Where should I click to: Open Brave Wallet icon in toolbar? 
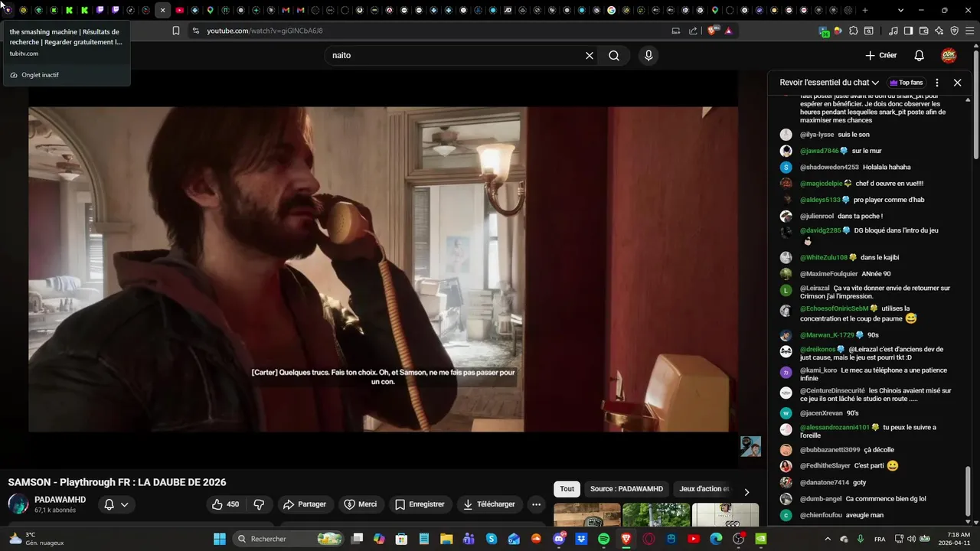coord(923,31)
